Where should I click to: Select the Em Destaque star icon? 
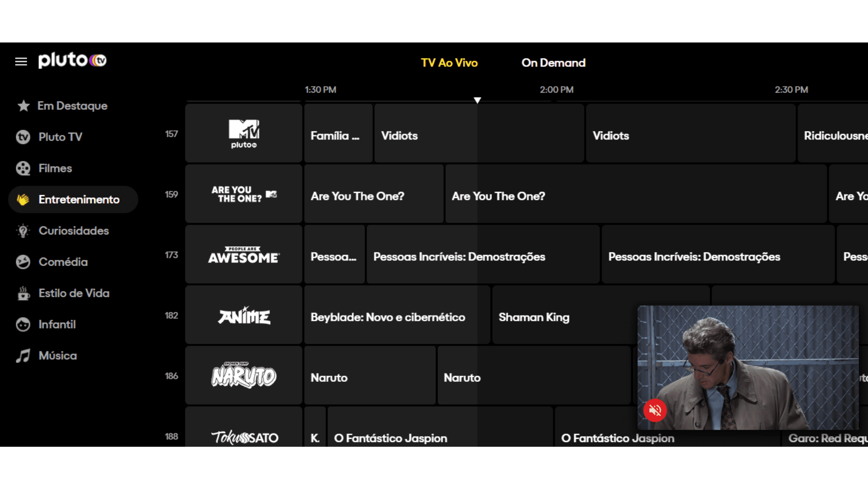pos(23,105)
